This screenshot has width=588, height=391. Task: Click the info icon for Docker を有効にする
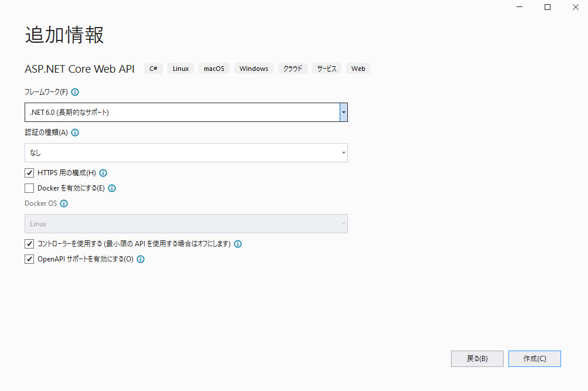click(x=112, y=188)
